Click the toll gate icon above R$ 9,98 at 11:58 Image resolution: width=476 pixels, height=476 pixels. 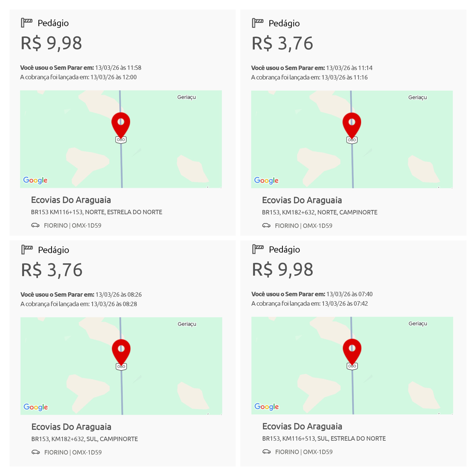tap(27, 23)
